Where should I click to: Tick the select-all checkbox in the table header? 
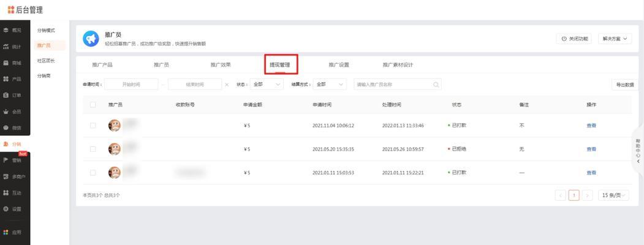(93, 105)
